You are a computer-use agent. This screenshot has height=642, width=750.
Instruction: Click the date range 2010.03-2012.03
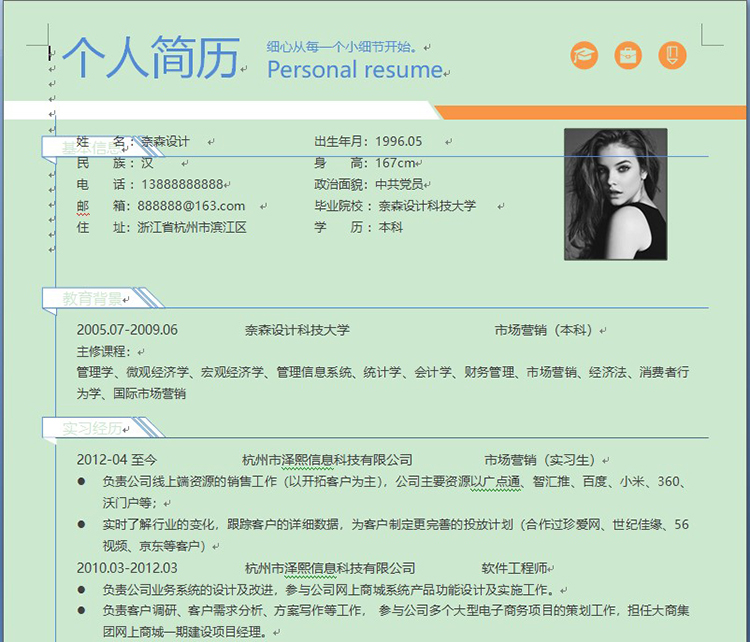(127, 568)
